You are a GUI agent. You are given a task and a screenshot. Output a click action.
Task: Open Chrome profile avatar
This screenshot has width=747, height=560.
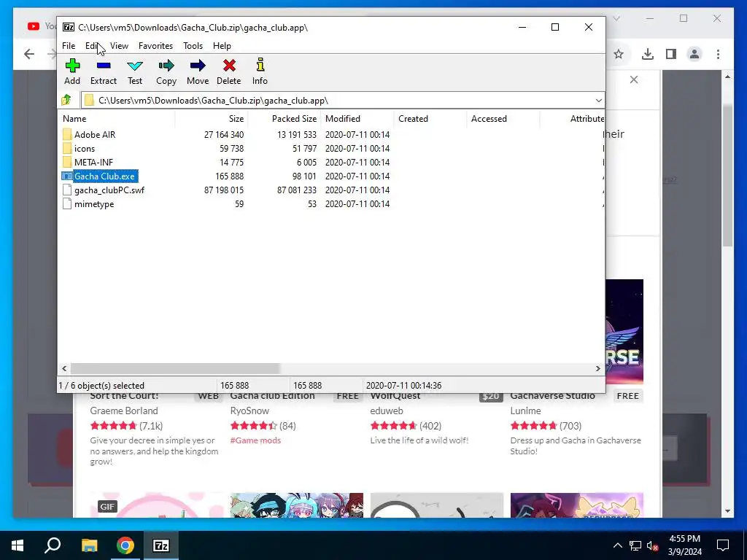coord(694,54)
